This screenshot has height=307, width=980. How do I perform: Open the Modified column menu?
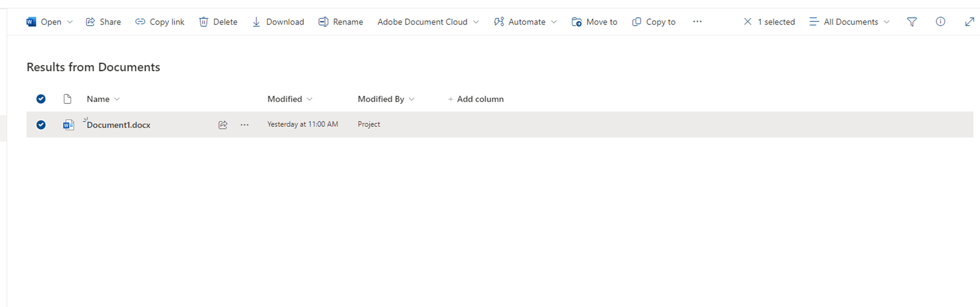pyautogui.click(x=290, y=99)
